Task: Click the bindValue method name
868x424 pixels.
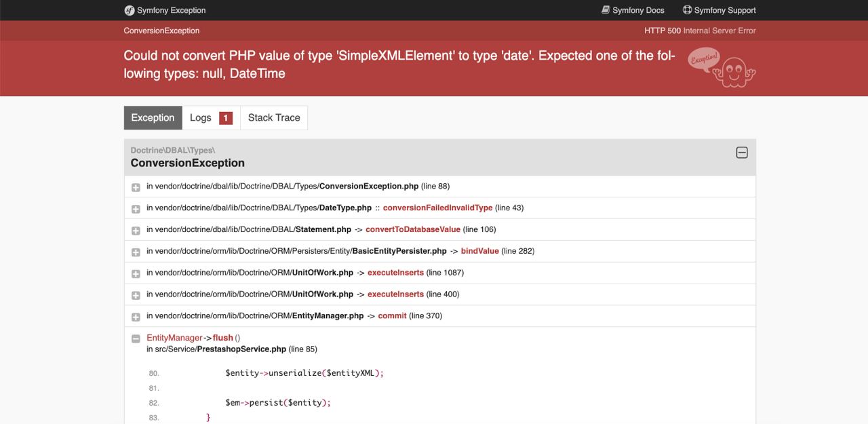Action: (x=479, y=251)
